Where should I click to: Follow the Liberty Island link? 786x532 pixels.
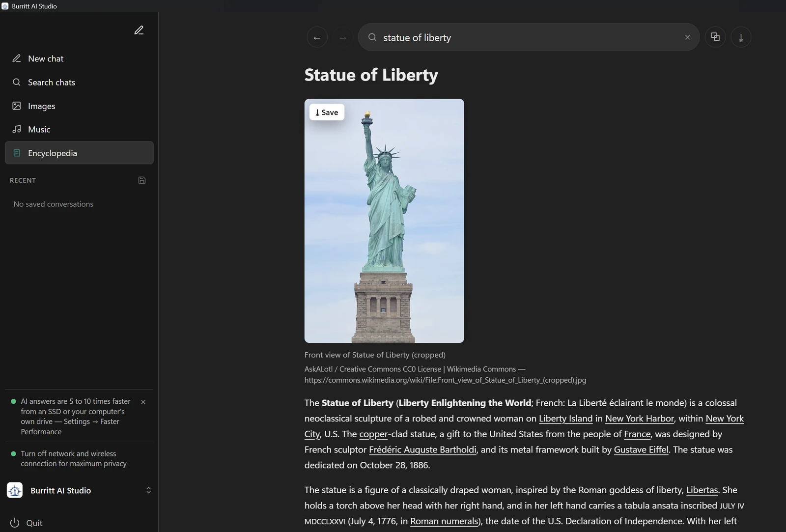point(565,419)
